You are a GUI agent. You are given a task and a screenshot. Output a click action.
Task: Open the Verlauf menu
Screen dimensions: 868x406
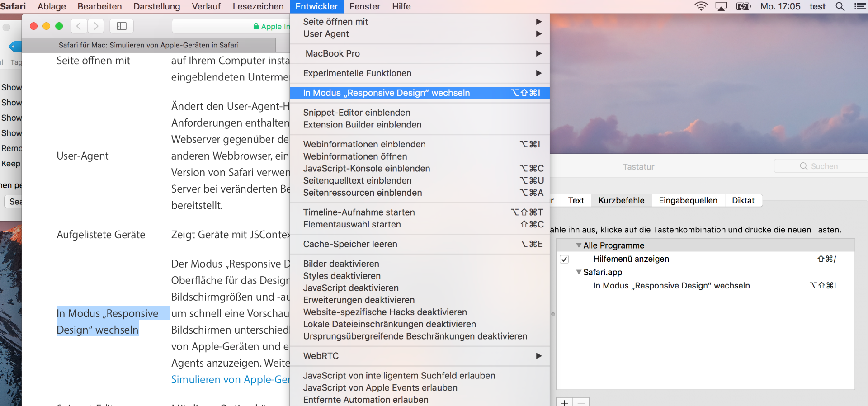coord(206,6)
